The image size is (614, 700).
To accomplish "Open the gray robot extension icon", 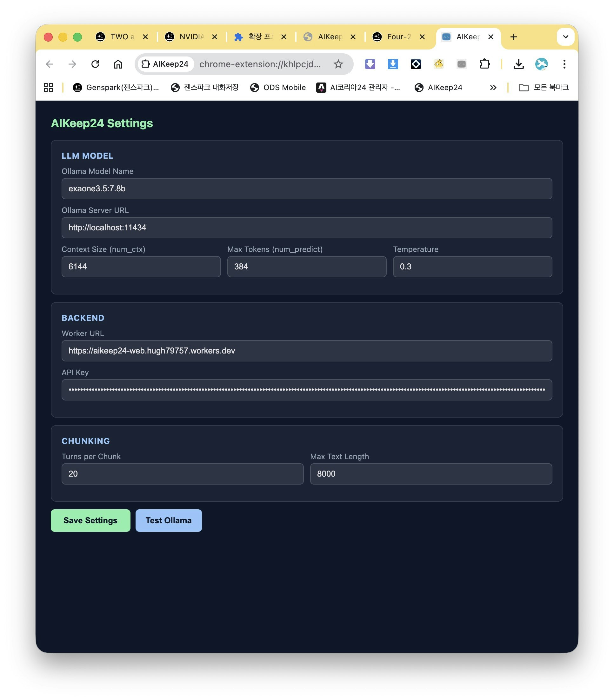I will coord(462,64).
